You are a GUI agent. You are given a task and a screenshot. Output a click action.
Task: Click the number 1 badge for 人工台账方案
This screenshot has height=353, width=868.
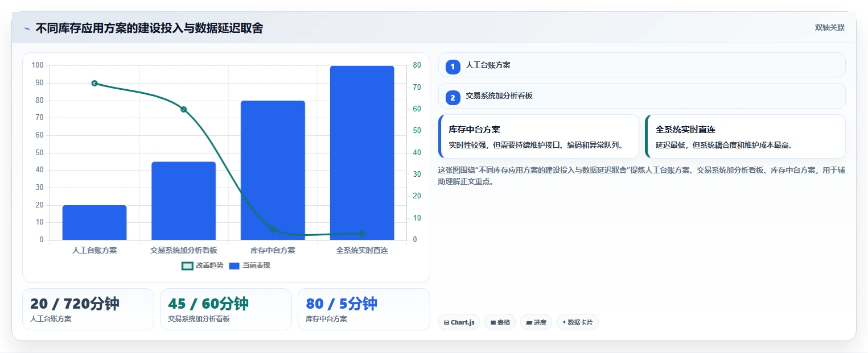(452, 67)
